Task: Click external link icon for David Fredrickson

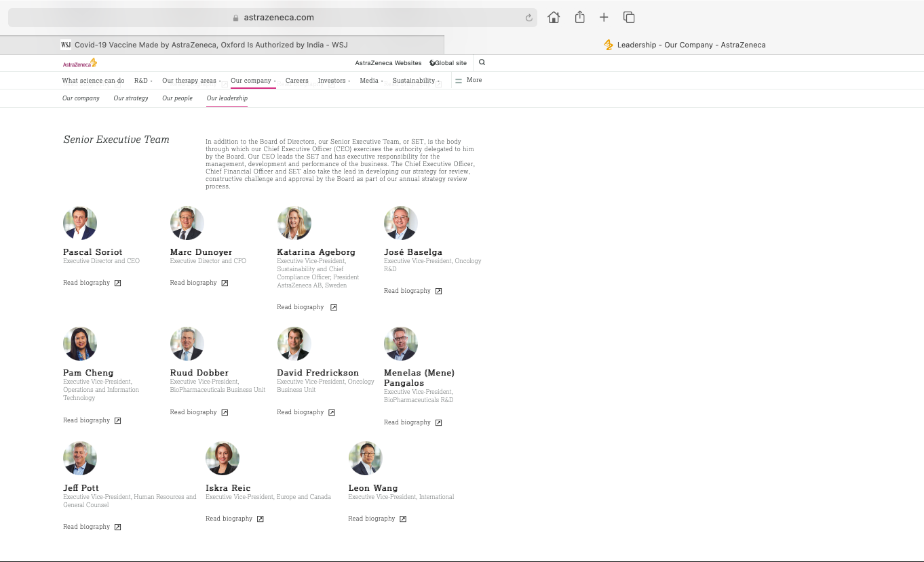Action: (x=332, y=413)
